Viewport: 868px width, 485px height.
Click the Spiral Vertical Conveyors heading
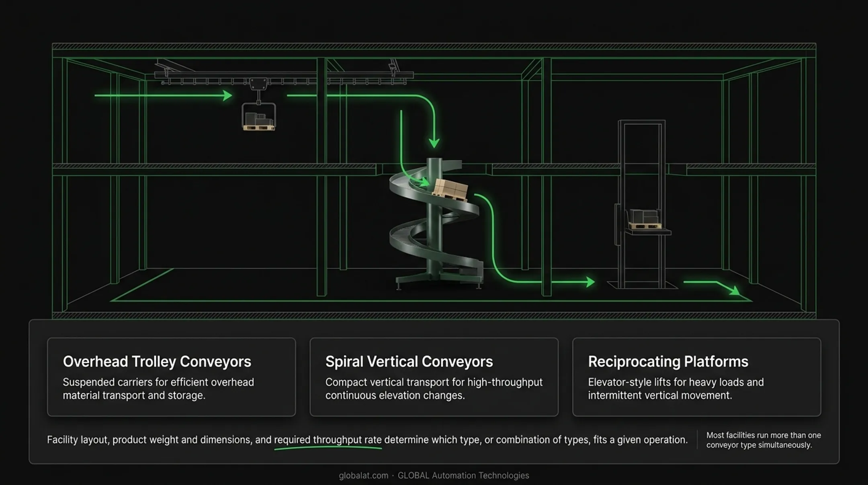tap(409, 362)
